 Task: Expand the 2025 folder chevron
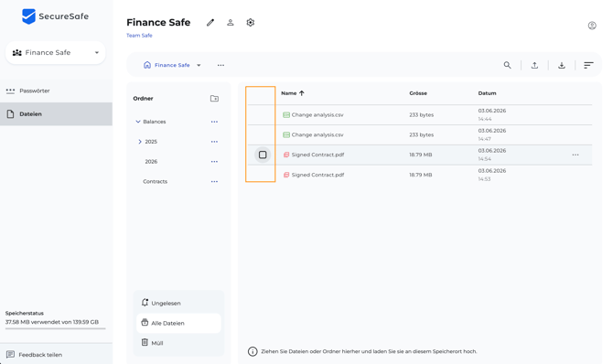coord(140,142)
